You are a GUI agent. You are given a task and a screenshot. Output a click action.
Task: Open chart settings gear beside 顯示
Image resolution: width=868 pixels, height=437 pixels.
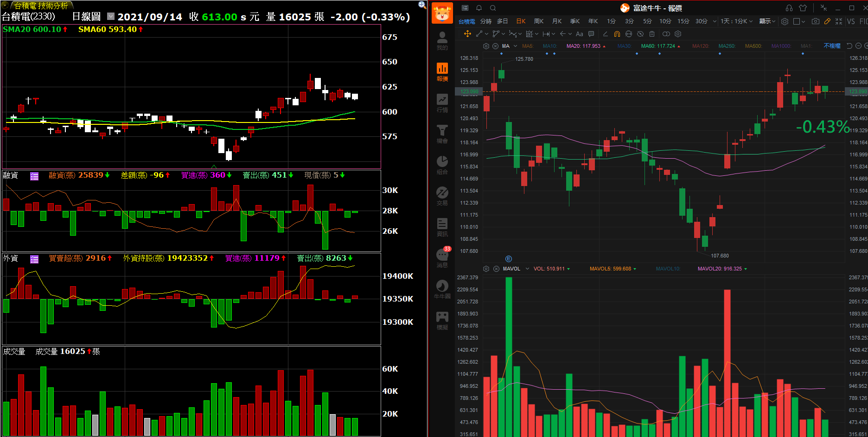pyautogui.click(x=785, y=21)
